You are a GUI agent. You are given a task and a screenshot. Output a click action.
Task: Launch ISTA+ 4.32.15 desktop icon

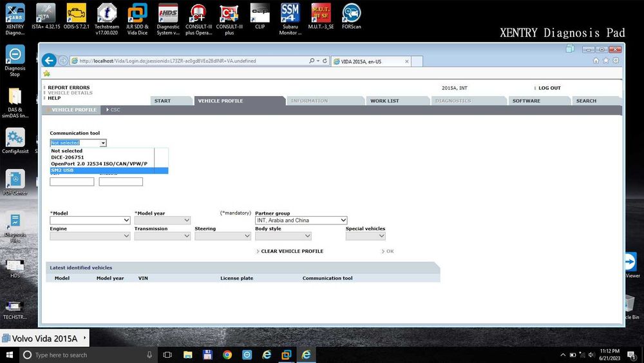46,17
